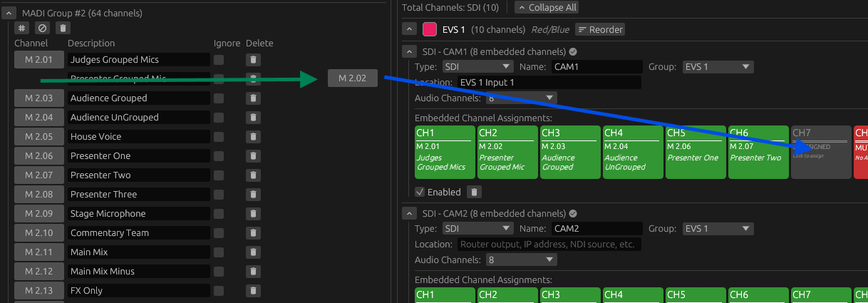Tick Ignore for Stage Microphone

pyautogui.click(x=219, y=213)
